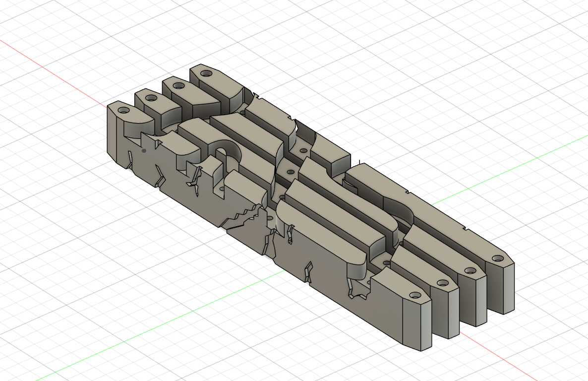Click the small dark point on the model's side face
This screenshot has height=381, width=588.
[x=144, y=151]
